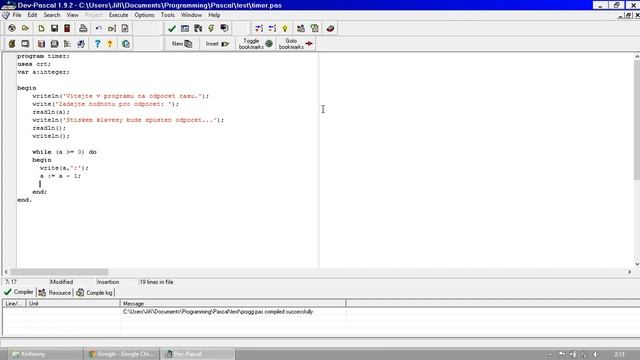The width and height of the screenshot is (640, 360).
Task: Compile with the green checkmark icon
Action: pos(172,28)
